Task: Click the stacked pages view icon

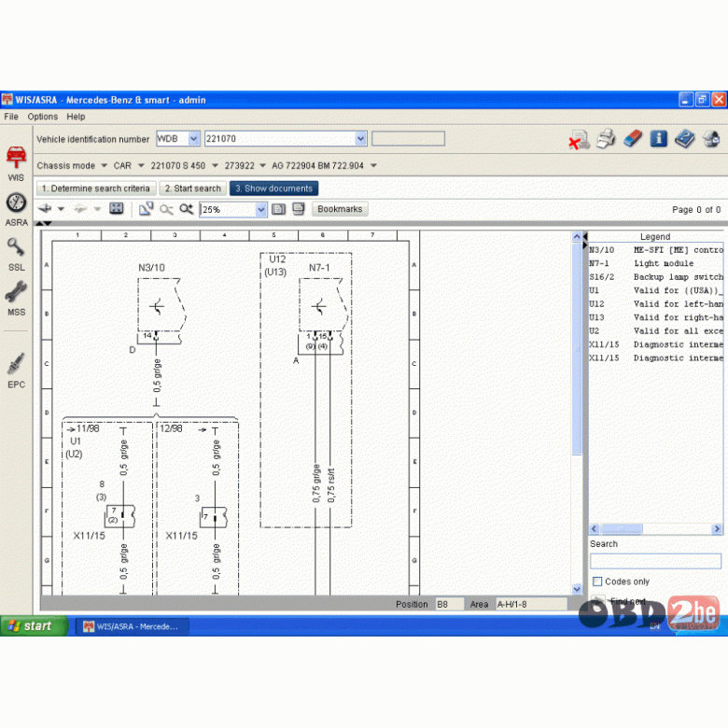Action: [x=299, y=209]
